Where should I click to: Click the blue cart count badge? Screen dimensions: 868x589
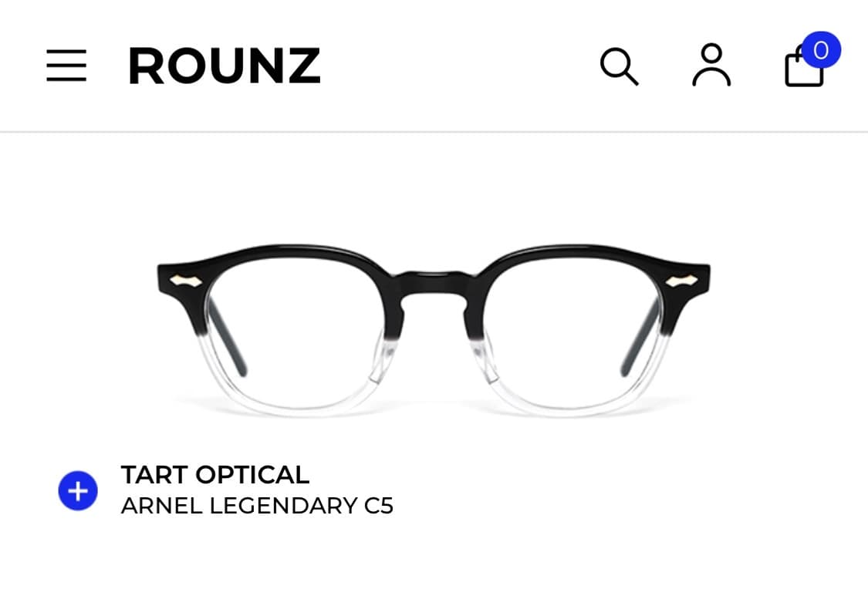pyautogui.click(x=821, y=50)
